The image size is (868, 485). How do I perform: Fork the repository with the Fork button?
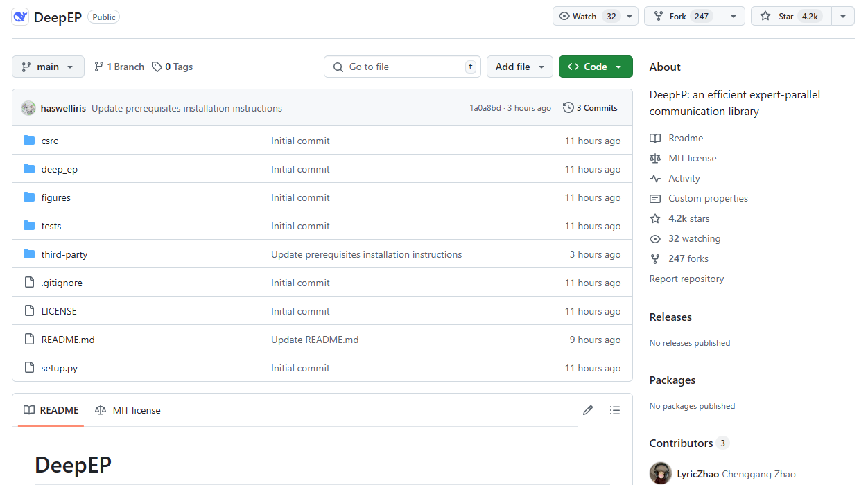(x=683, y=16)
